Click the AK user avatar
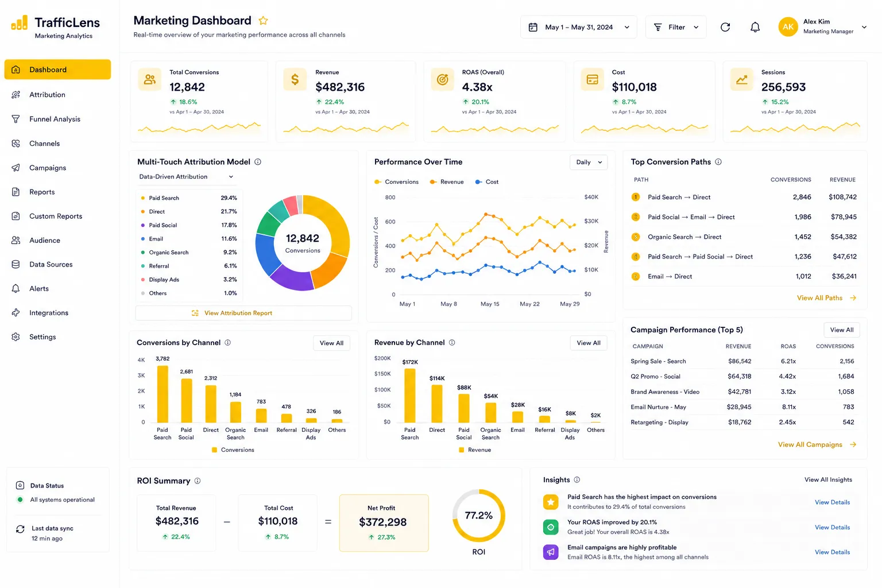This screenshot has width=882, height=588. tap(788, 26)
